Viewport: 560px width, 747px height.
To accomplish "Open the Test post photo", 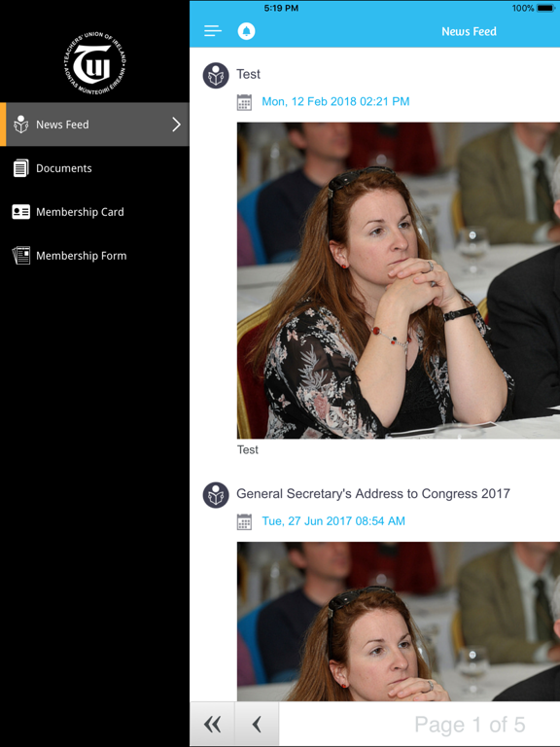I will [x=399, y=280].
